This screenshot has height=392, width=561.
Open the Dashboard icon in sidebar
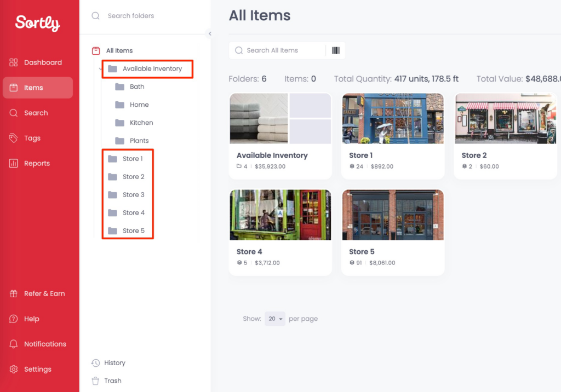(14, 62)
